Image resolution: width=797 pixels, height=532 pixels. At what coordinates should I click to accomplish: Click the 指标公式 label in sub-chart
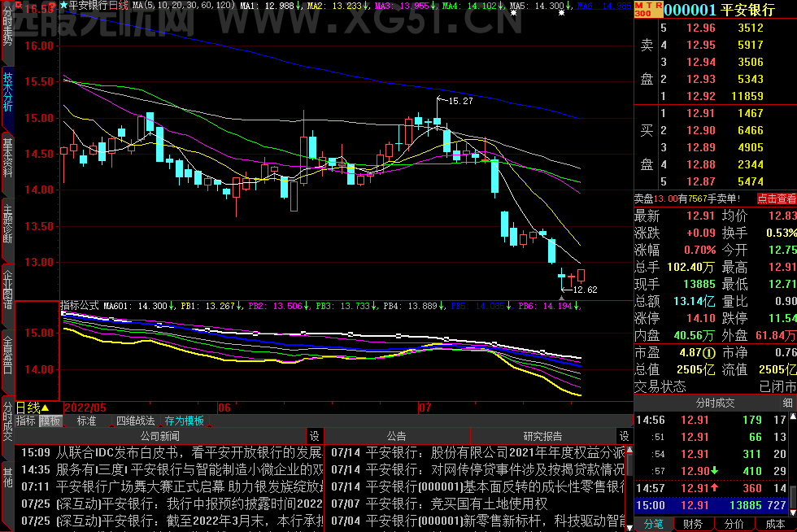coord(80,306)
